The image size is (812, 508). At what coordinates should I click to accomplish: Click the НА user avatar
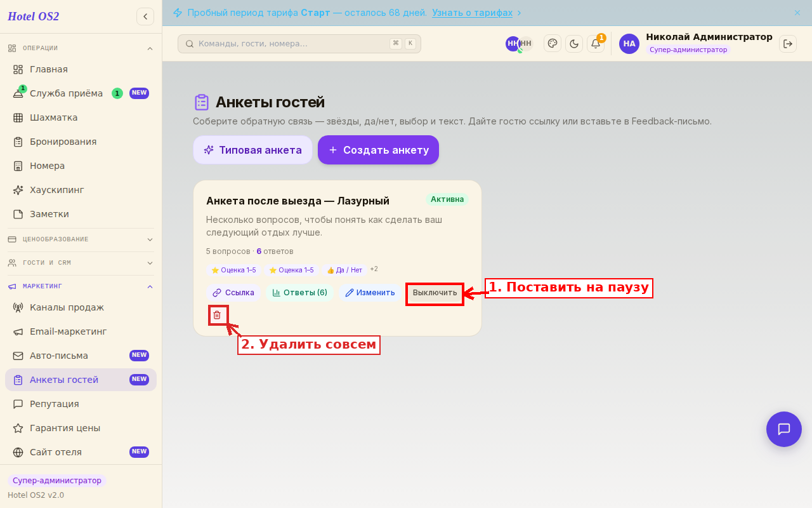(629, 44)
